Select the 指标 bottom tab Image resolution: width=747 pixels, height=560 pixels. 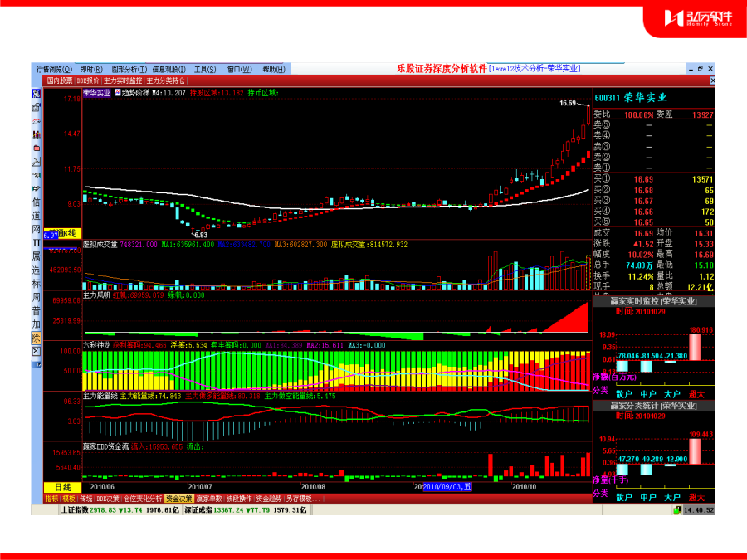(x=51, y=499)
